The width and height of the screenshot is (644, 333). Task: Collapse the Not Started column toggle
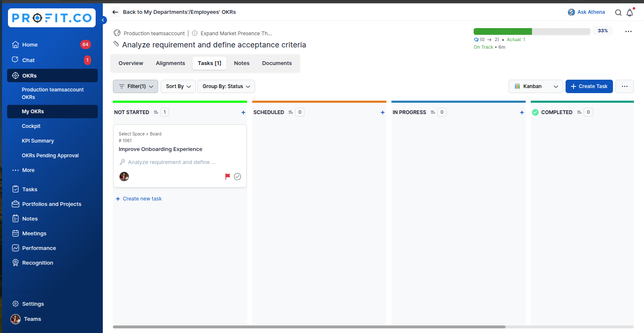pos(156,112)
